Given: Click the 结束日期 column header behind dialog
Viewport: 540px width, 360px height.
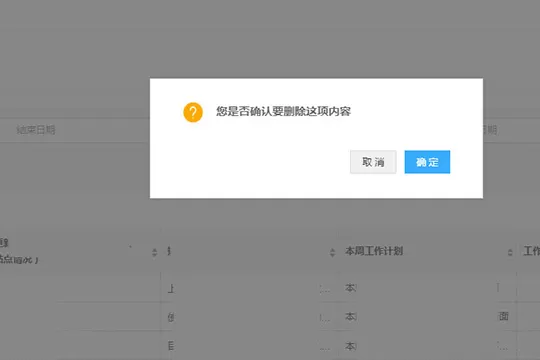Looking at the screenshot, I should (36, 130).
